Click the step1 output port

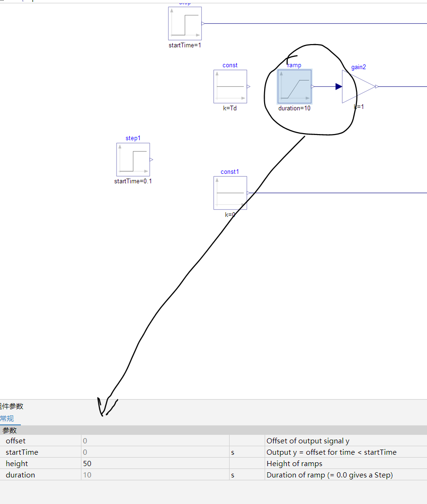(x=151, y=160)
